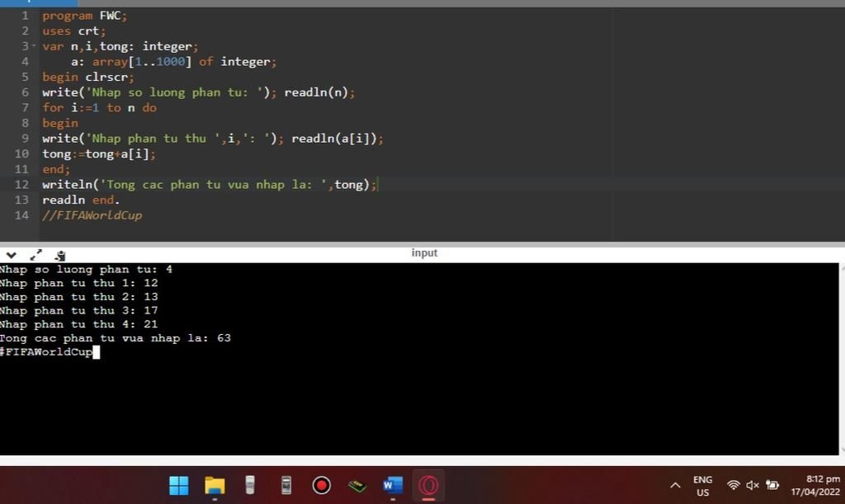Screen dimensions: 845x504
Task: Open File Explorer from the taskbar
Action: click(x=215, y=486)
